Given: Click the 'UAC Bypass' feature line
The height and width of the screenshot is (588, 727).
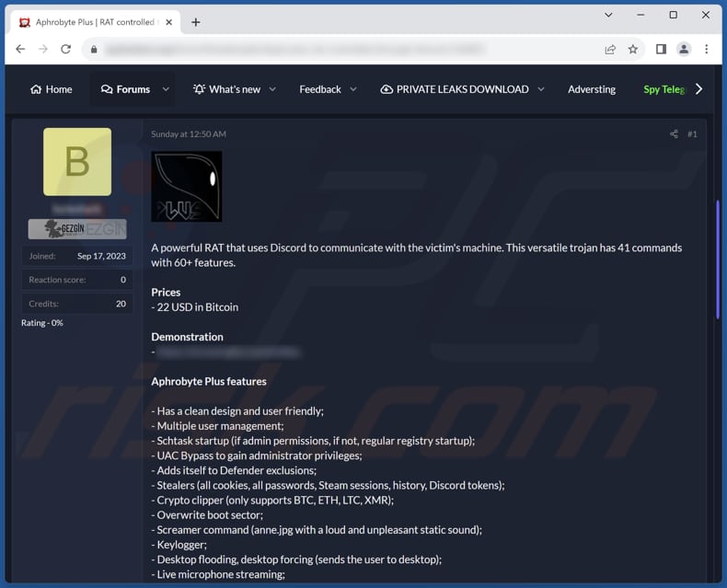Looking at the screenshot, I should [257, 455].
